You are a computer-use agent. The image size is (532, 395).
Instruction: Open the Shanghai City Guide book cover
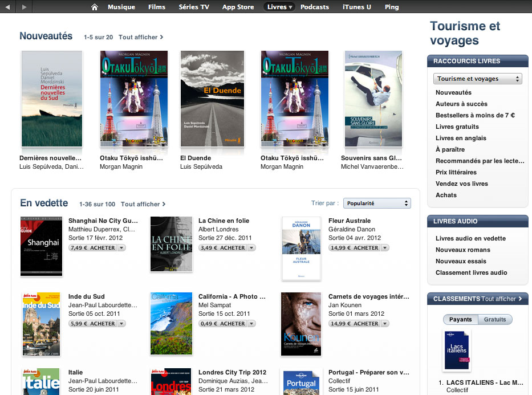[x=41, y=246]
